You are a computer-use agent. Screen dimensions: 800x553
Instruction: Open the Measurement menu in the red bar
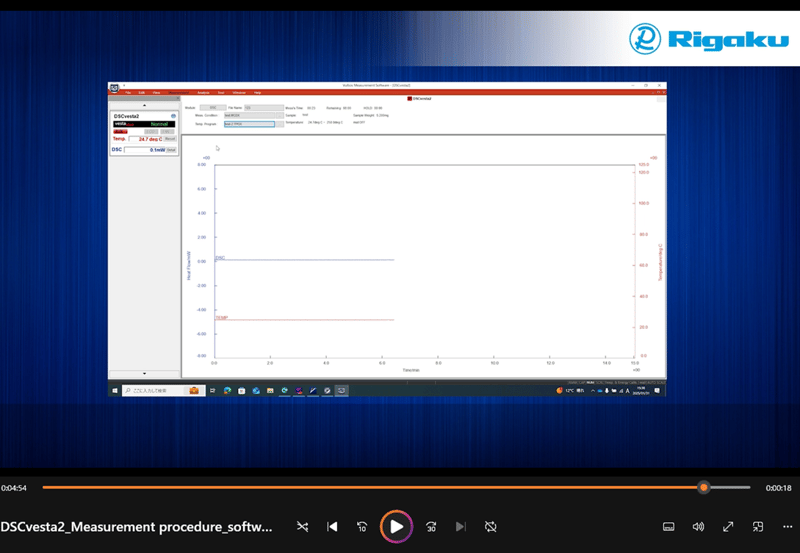[x=179, y=92]
